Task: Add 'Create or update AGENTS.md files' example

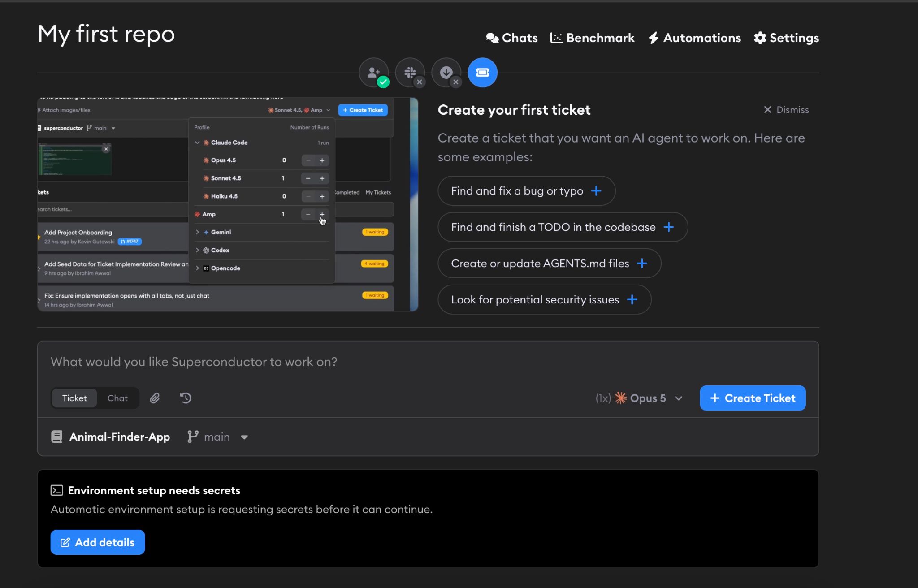Action: pyautogui.click(x=549, y=264)
